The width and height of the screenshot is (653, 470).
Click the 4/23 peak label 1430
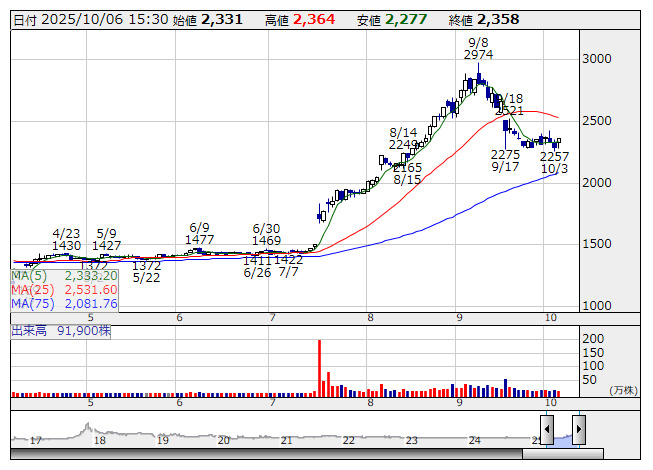pyautogui.click(x=66, y=245)
